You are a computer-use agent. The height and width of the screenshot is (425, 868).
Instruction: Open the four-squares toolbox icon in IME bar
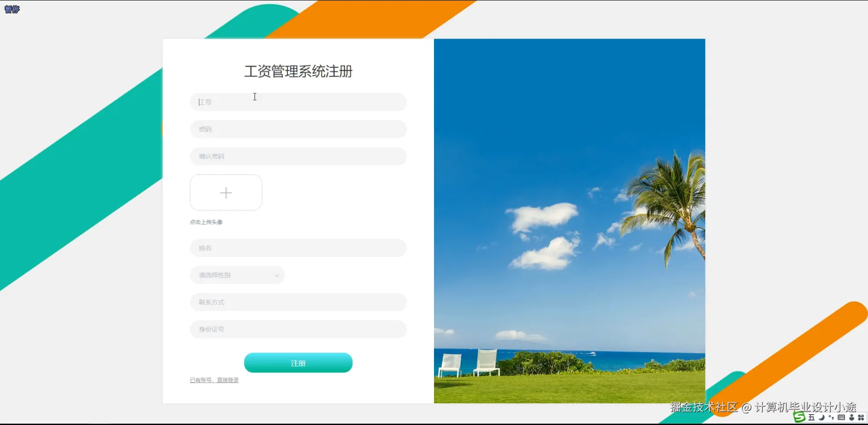pyautogui.click(x=861, y=417)
